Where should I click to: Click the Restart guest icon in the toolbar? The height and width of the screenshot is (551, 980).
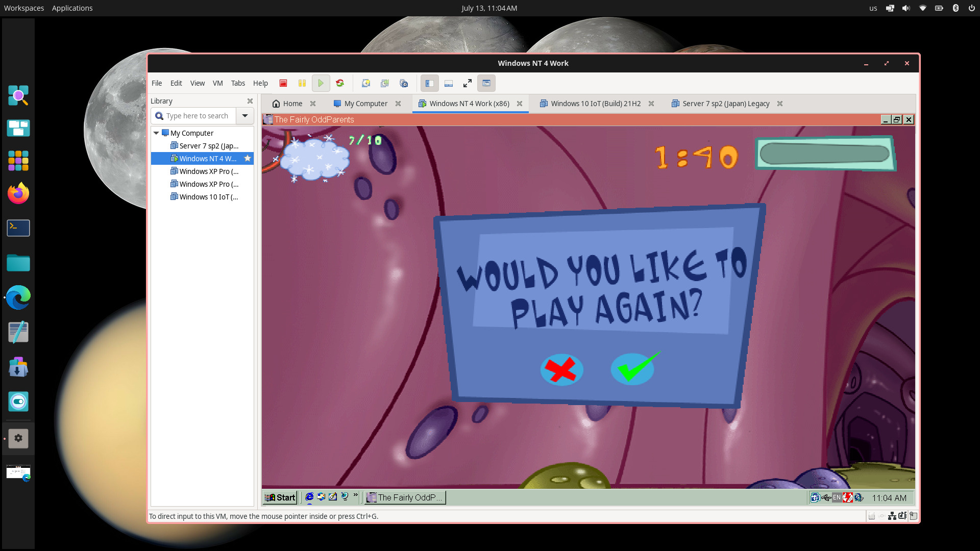tap(340, 83)
